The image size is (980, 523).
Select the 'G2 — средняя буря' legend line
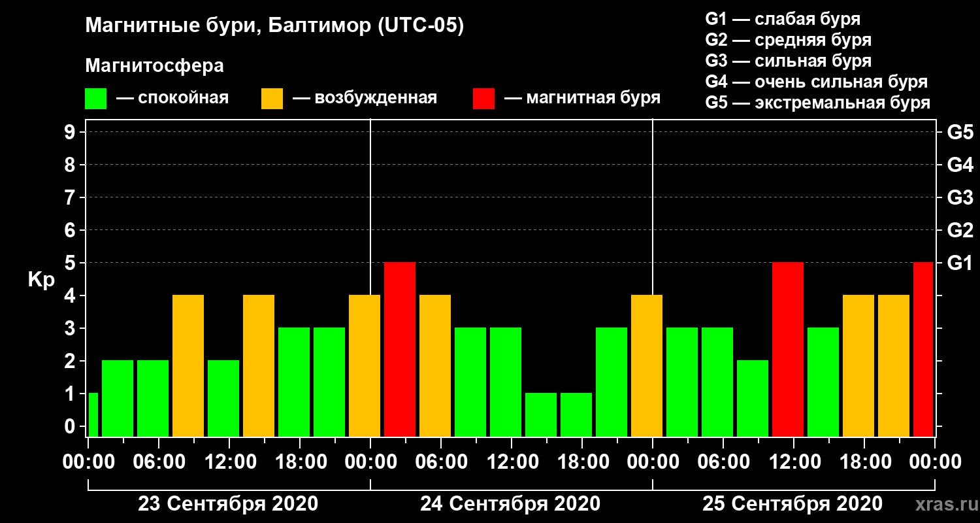pyautogui.click(x=789, y=40)
